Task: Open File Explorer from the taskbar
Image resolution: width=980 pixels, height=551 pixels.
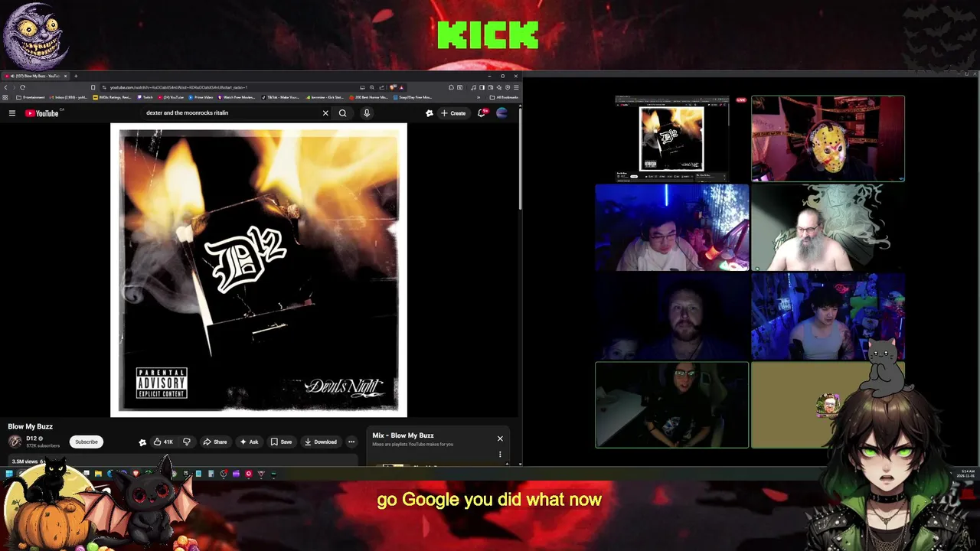Action: coord(98,474)
